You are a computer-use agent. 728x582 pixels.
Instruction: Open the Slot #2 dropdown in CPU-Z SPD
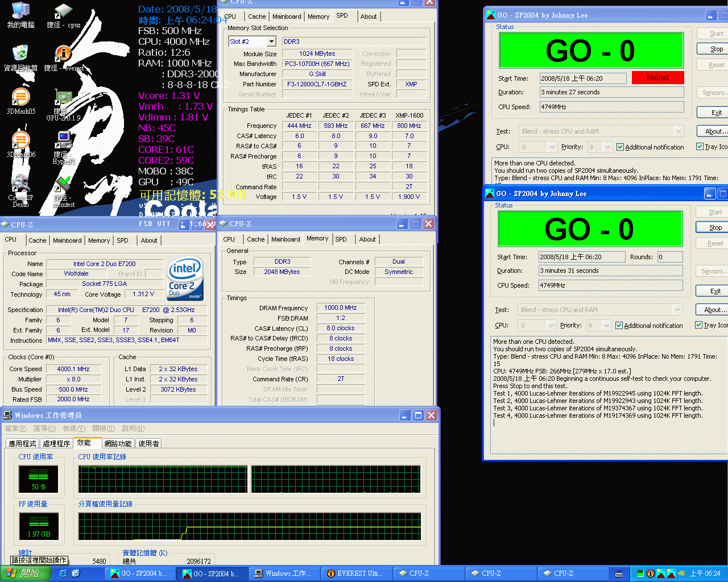click(271, 41)
